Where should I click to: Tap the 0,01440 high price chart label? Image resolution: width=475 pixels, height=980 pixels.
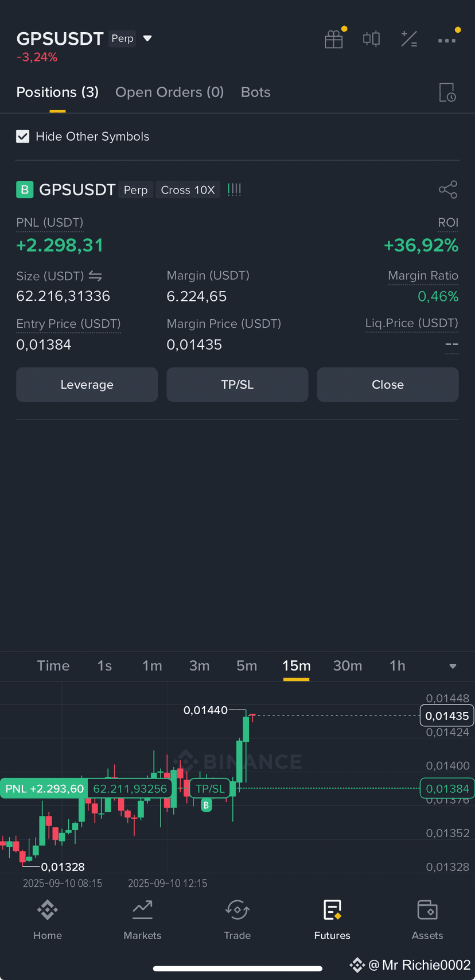(x=205, y=711)
